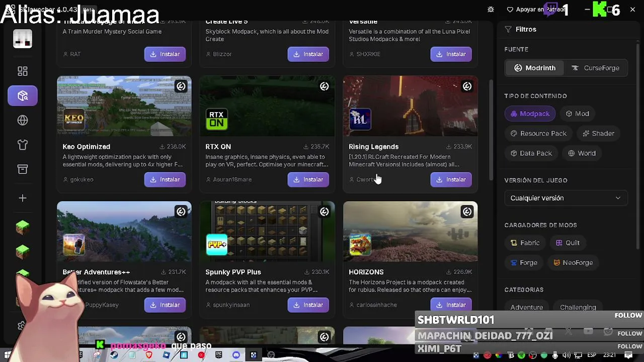
Task: Click the Modrinth badge on Rising Legends card
Action: pos(467,86)
